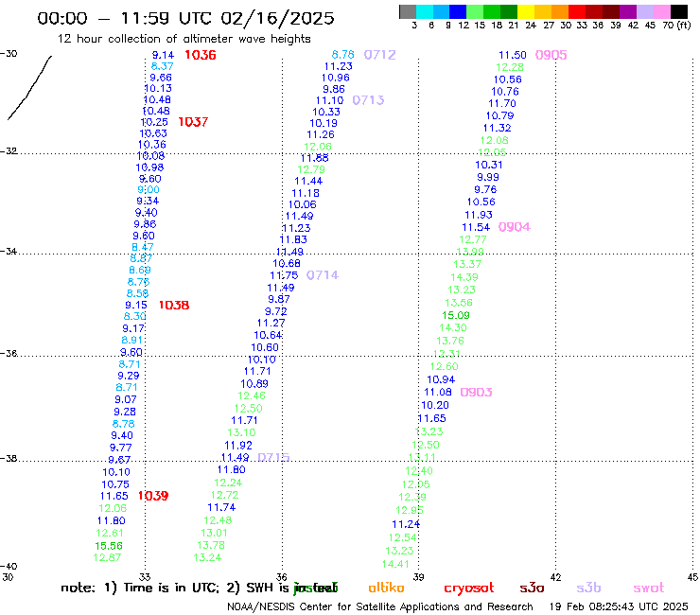The width and height of the screenshot is (700, 615).
Task: Select the pure blue legend swatch
Action: [458, 11]
